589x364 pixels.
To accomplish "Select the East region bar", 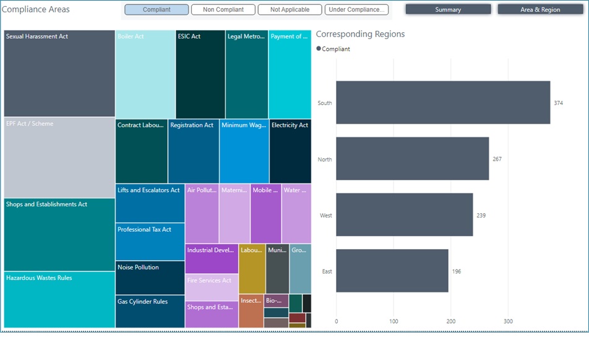I will 392,271.
